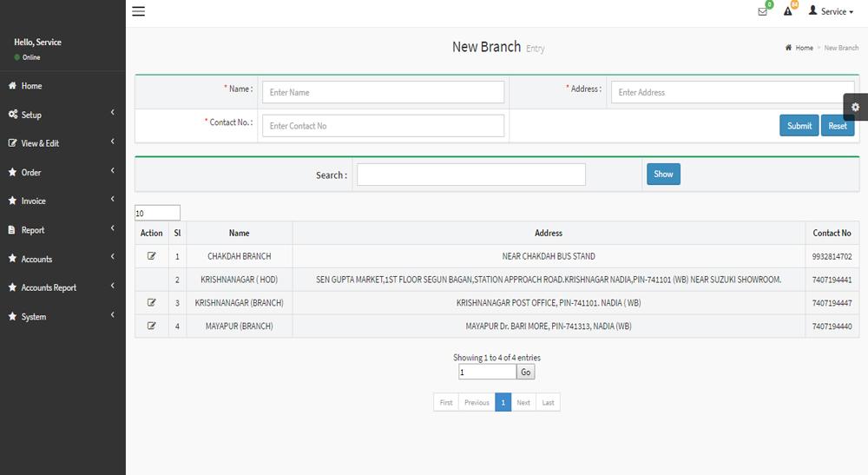Expand the Accounts Report menu chevron

(x=112, y=286)
